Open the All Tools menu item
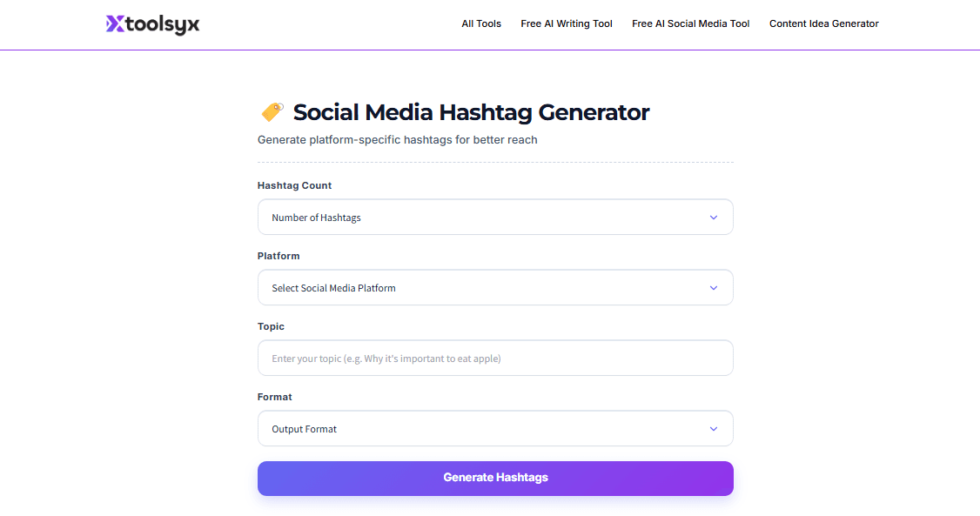The image size is (980, 516). click(481, 23)
